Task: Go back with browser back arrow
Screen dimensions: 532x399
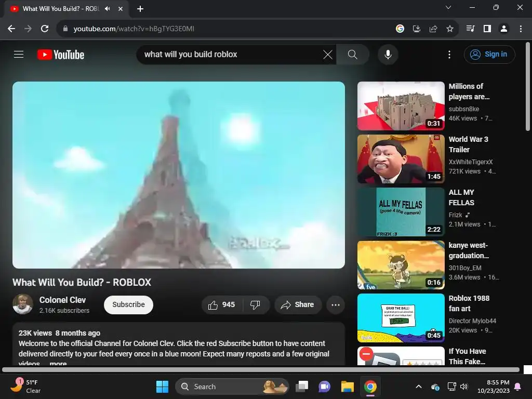Action: 11,29
